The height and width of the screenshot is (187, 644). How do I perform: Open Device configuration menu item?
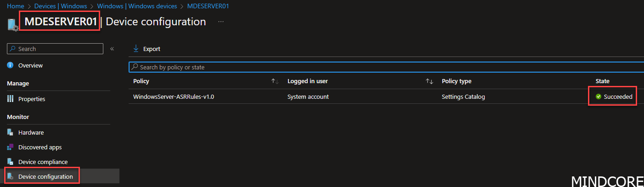(x=45, y=176)
